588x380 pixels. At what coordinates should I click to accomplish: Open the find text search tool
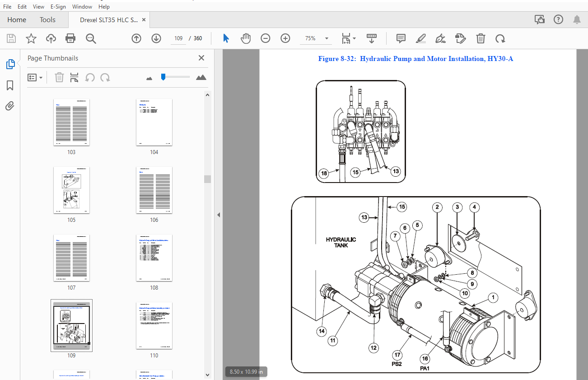[91, 38]
